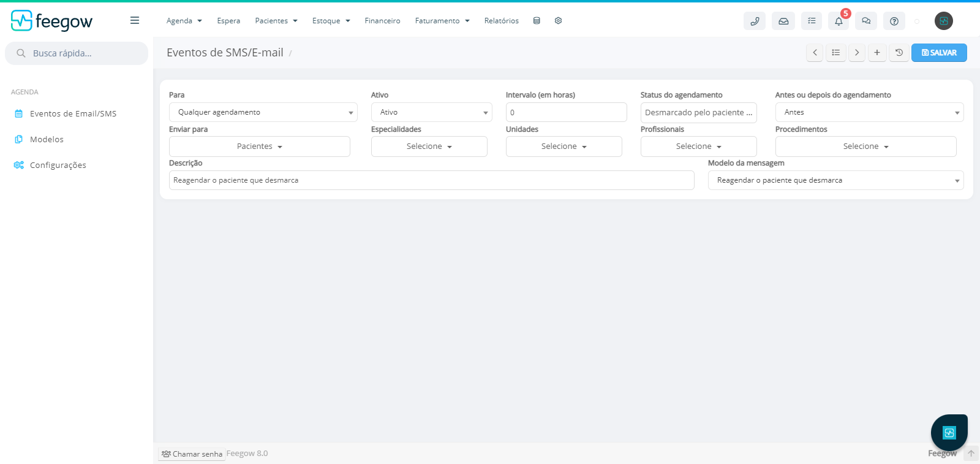Open Antes ou depois dropdown
The image size is (980, 464).
tap(870, 112)
